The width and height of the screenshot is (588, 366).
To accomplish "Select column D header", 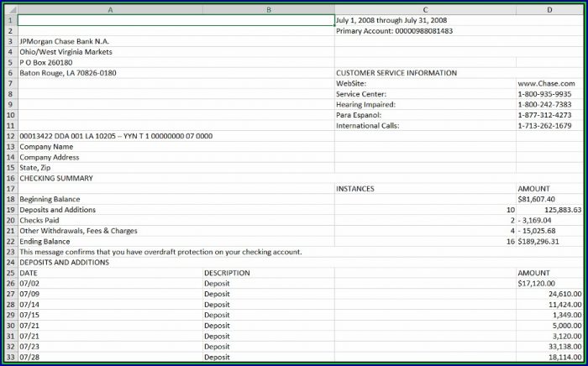I will tap(549, 10).
